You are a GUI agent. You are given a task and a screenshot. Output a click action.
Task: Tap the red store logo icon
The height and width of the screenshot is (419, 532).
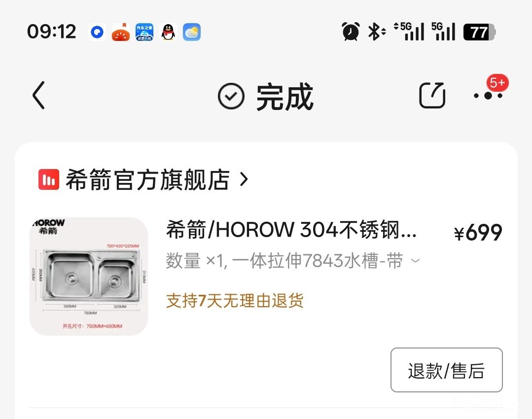49,179
